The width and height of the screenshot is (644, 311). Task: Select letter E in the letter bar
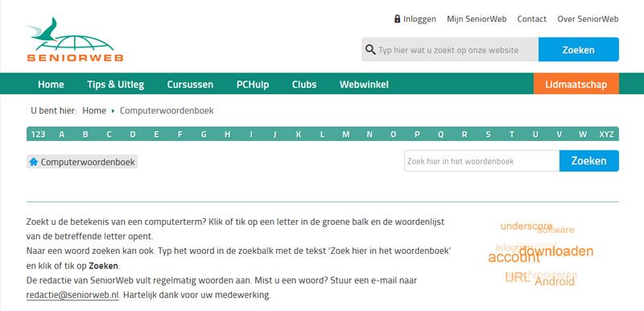coord(156,135)
